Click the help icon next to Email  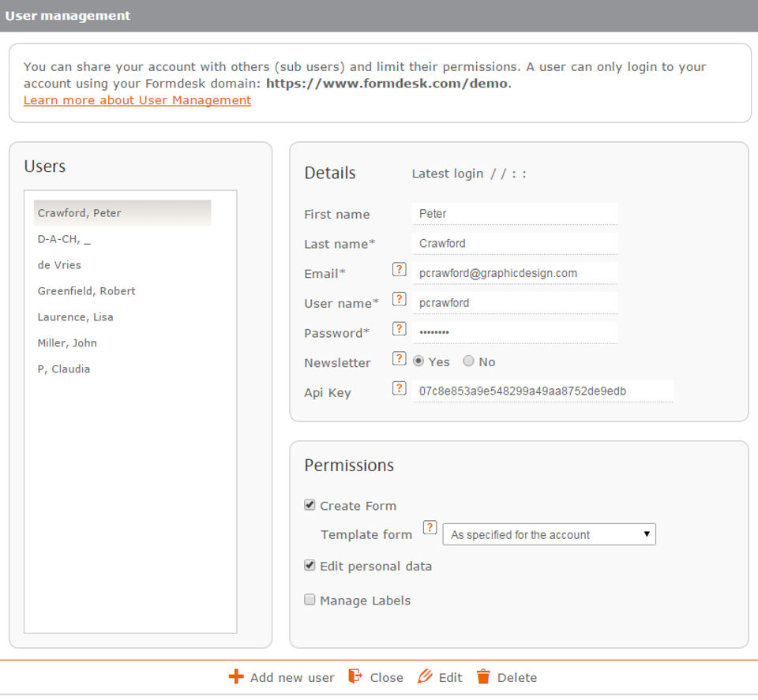pos(399,270)
